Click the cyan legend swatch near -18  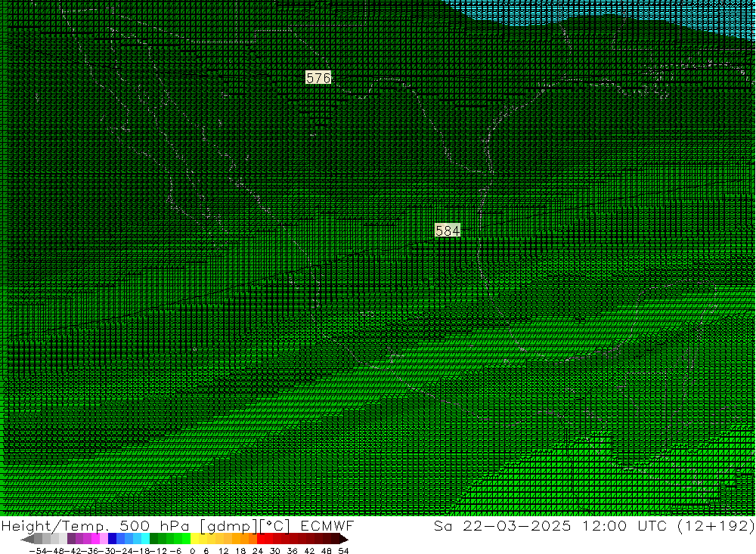[145, 539]
